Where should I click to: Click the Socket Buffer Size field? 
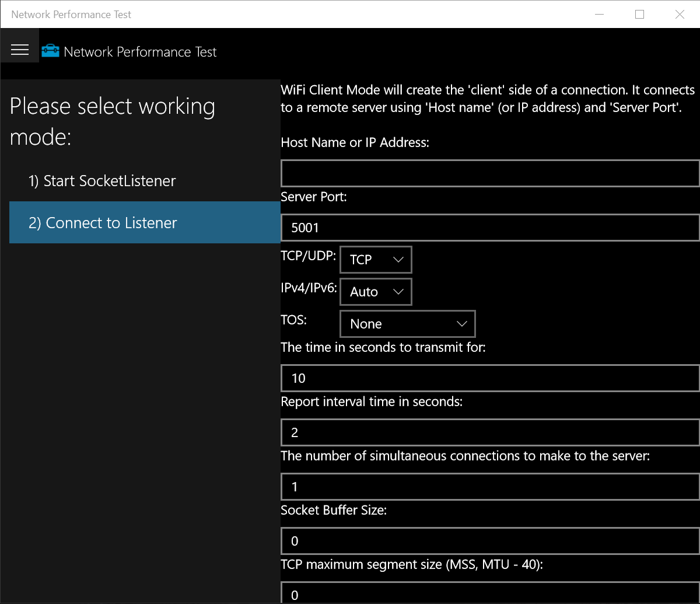click(490, 541)
